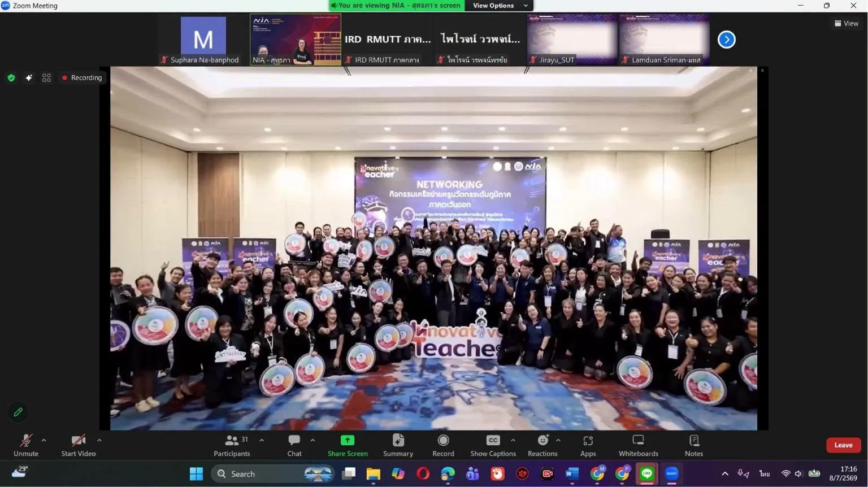The width and height of the screenshot is (868, 487).
Task: Select the Jirayu_SUT video thumbnail
Action: click(x=572, y=40)
